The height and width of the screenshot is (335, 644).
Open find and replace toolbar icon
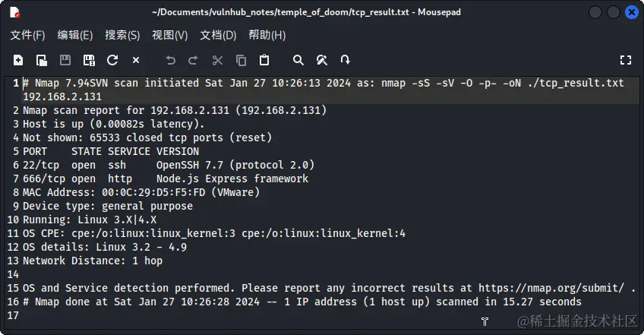[x=322, y=61]
